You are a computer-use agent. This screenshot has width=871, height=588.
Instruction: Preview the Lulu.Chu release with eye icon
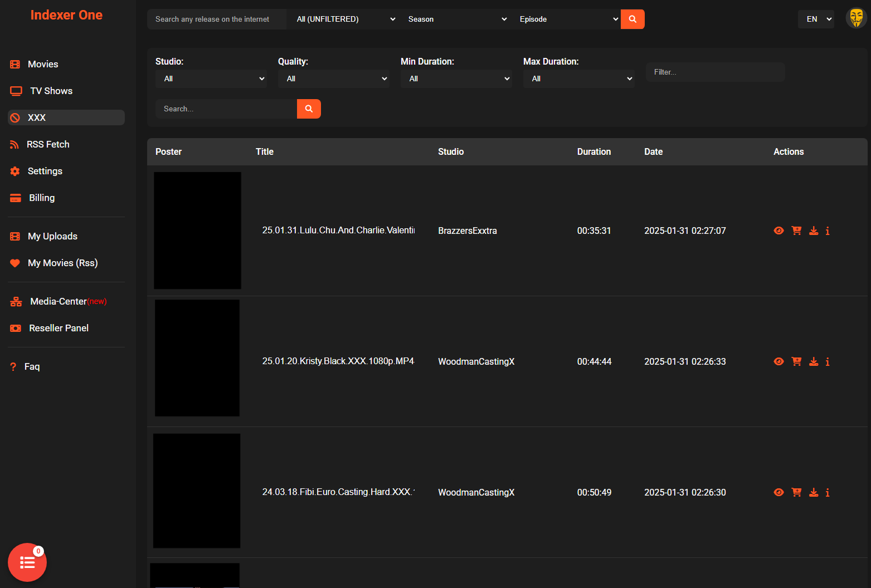(779, 231)
